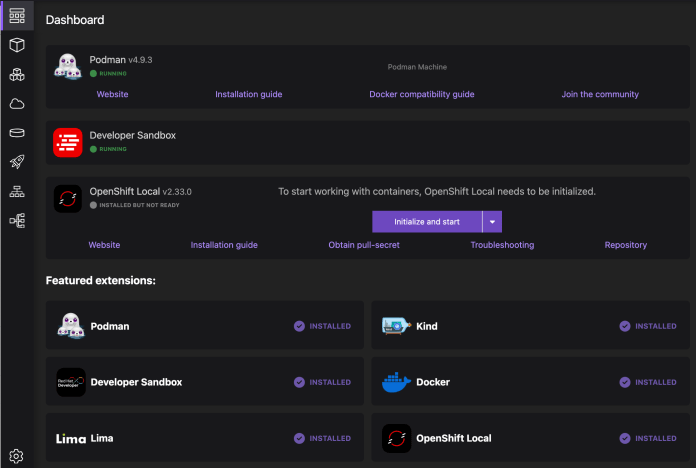Screen dimensions: 696x468
Task: Open Settings with the gear icon
Action: pyautogui.click(x=17, y=455)
